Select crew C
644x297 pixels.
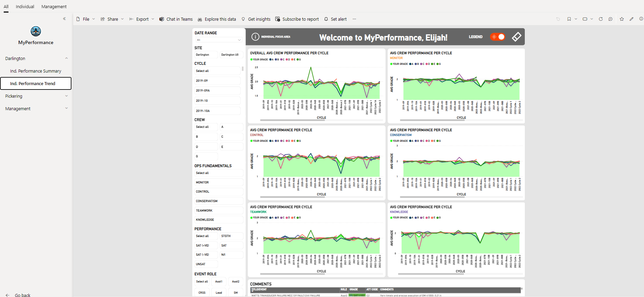tap(231, 137)
